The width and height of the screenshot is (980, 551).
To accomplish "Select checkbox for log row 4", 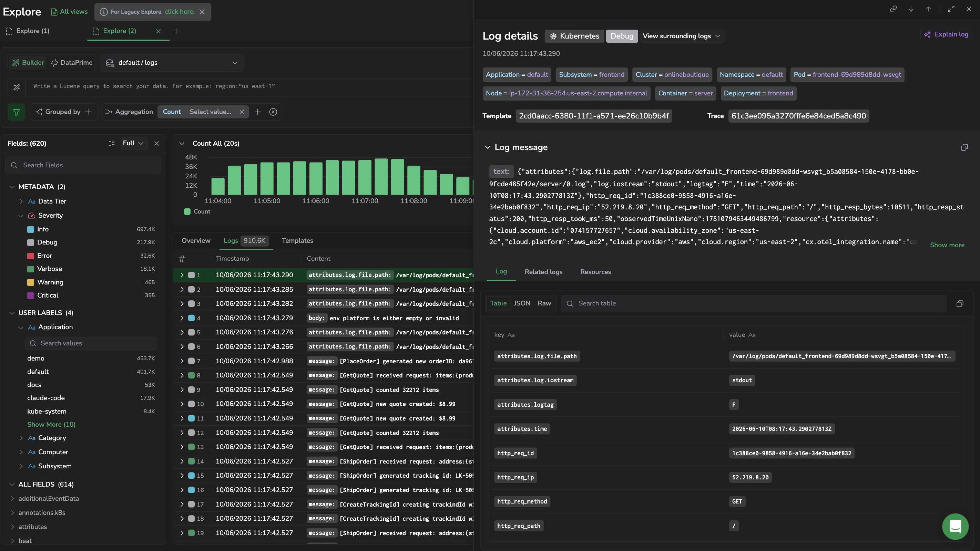I will pos(191,318).
